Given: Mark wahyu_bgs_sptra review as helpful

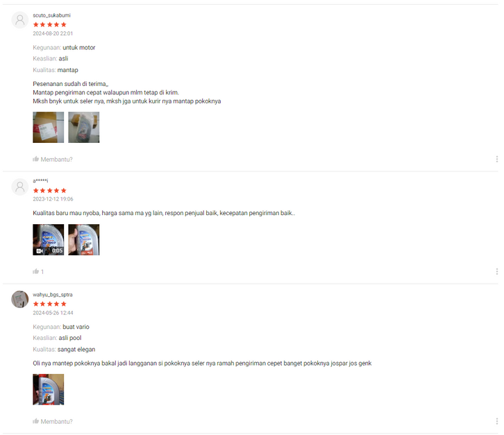Looking at the screenshot, I should click(53, 422).
